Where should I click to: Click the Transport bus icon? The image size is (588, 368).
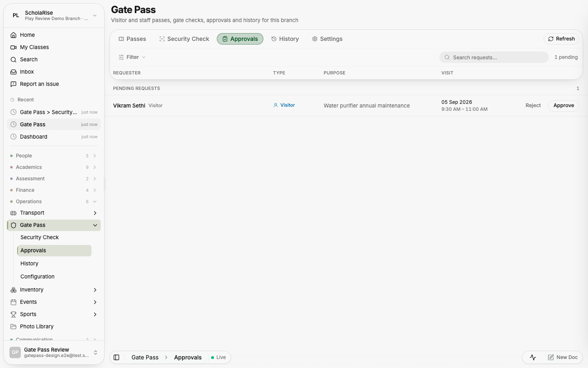[13, 213]
